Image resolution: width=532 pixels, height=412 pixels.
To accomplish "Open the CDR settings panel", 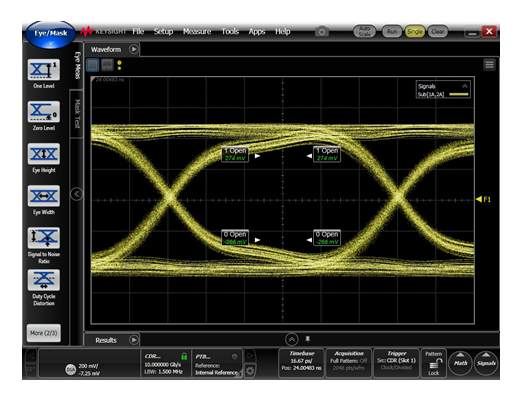I will click(x=166, y=363).
